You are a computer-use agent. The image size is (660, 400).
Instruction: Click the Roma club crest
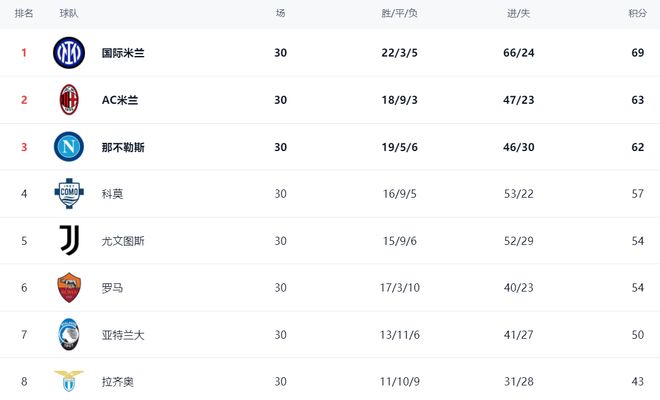tap(69, 288)
